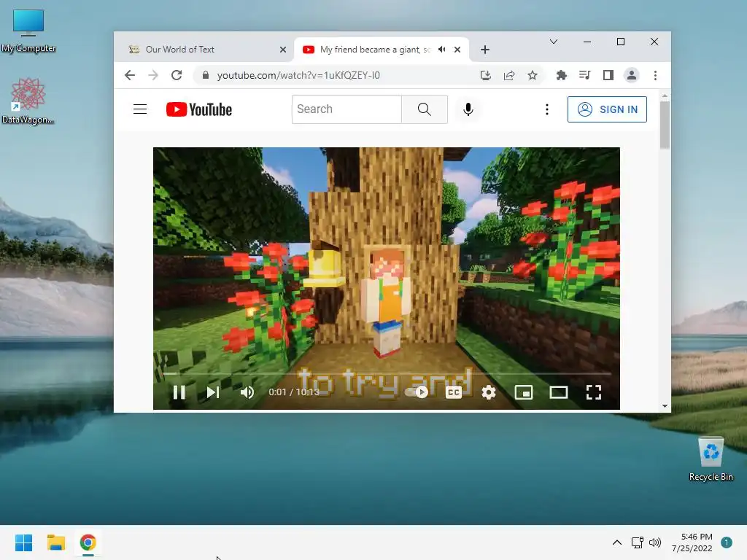Open the Extensions puzzle icon
This screenshot has width=747, height=560.
click(562, 75)
